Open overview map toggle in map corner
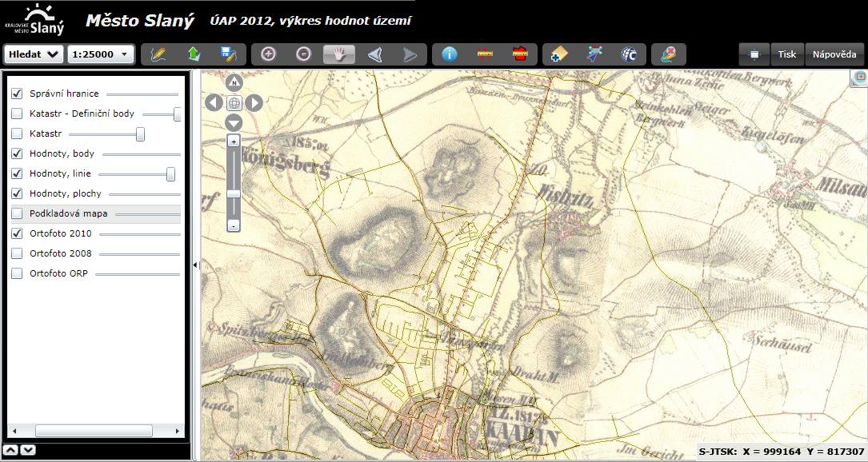868x462 pixels. tap(860, 78)
